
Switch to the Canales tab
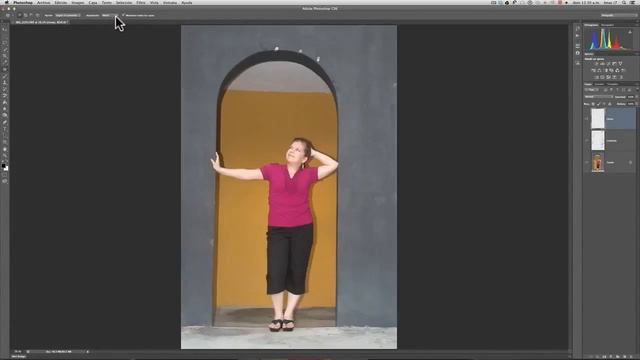tap(599, 84)
